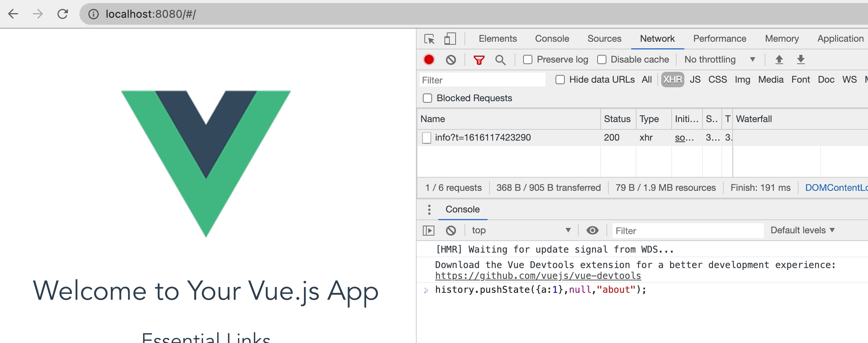
Task: Toggle the device toolbar icon
Action: (x=450, y=39)
